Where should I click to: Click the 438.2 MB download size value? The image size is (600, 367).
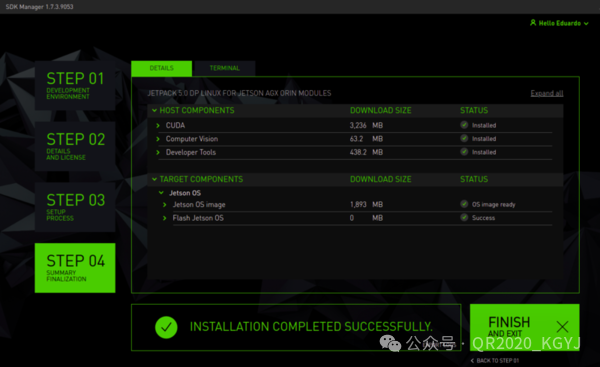tap(366, 152)
